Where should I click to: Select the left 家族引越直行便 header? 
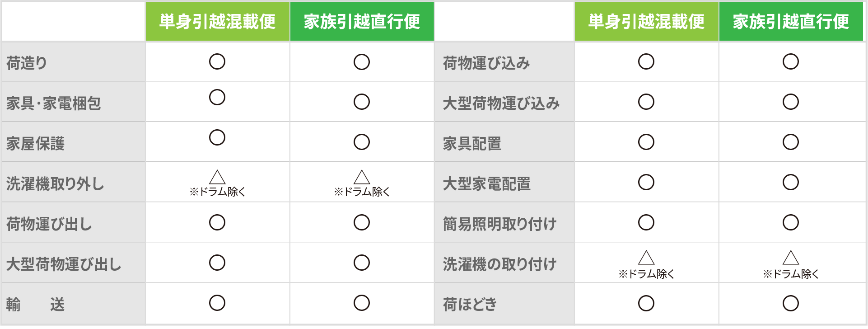point(362,21)
